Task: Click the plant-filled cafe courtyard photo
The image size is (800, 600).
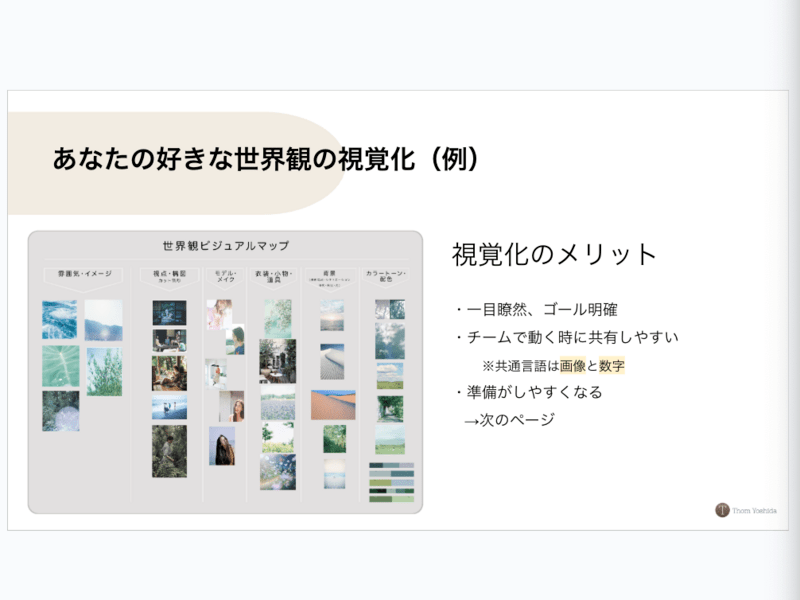Action: (278, 361)
